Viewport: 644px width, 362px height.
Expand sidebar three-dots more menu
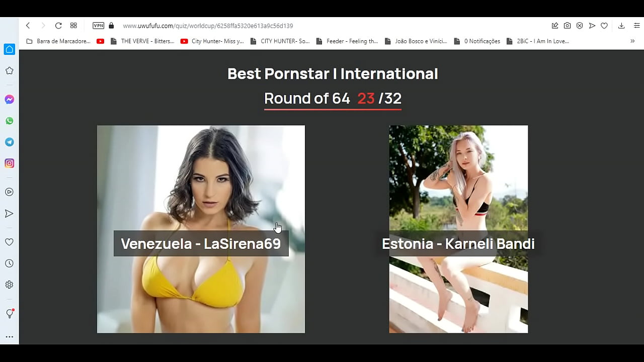9,337
